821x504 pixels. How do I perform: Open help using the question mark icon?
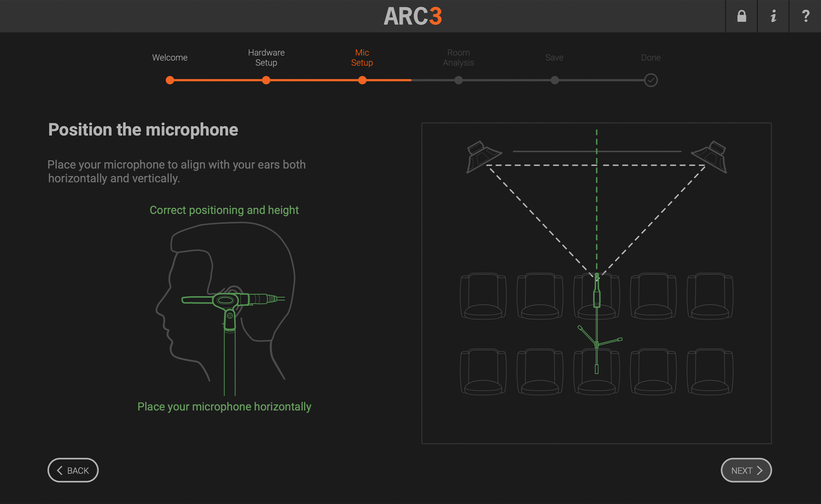tap(805, 16)
